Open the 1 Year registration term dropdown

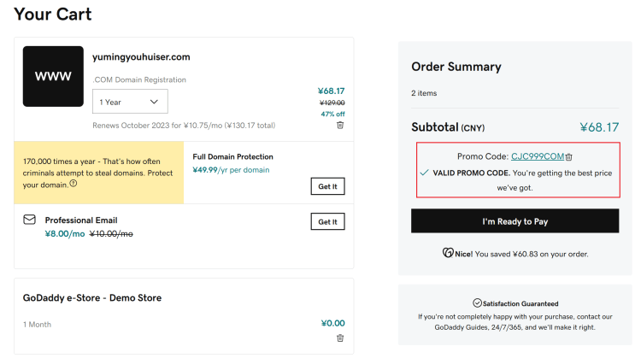tap(130, 102)
